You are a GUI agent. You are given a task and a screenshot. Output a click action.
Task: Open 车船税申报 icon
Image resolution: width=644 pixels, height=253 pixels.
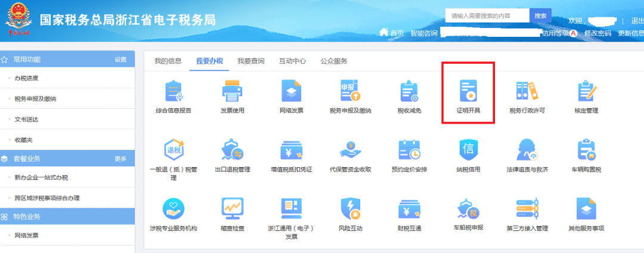468,208
